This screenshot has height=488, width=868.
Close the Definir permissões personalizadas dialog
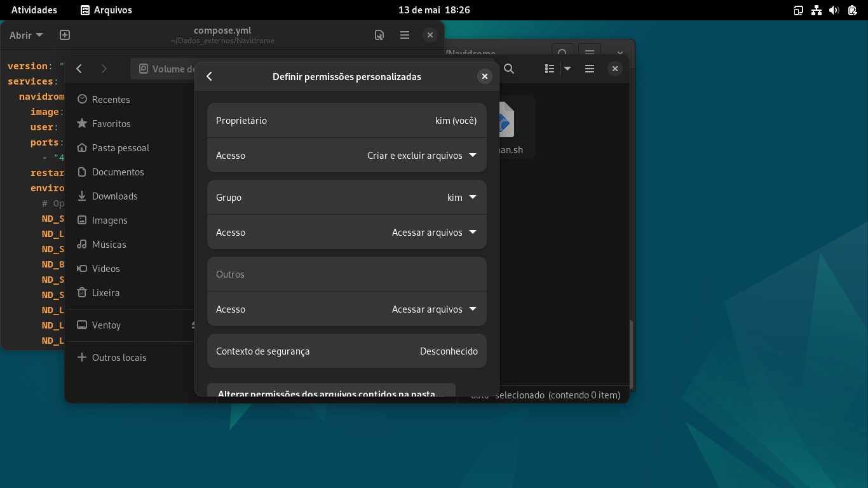pyautogui.click(x=485, y=76)
